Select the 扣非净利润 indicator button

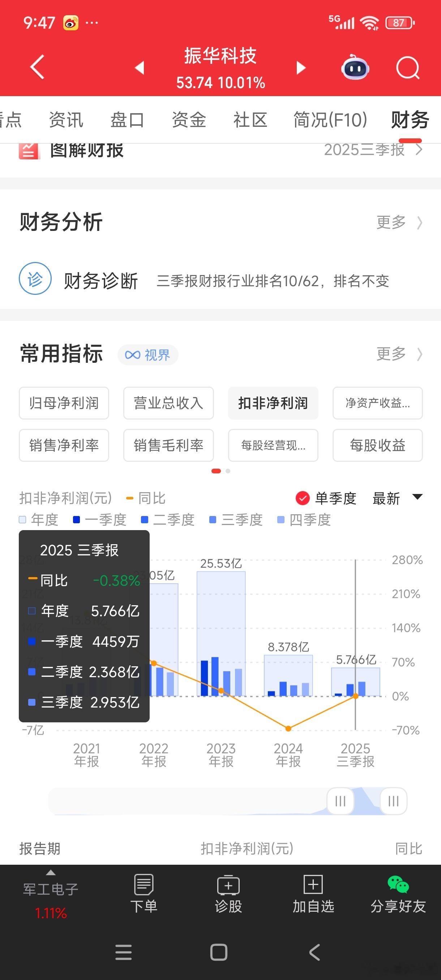point(273,403)
